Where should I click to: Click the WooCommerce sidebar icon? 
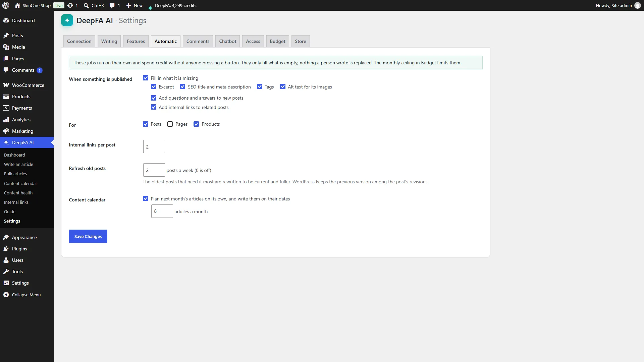click(6, 85)
